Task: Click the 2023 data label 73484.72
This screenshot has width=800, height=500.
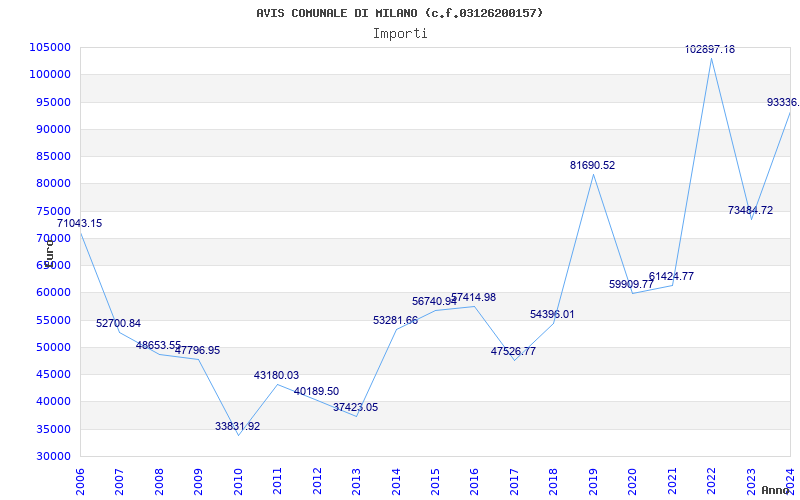Action: coord(750,210)
